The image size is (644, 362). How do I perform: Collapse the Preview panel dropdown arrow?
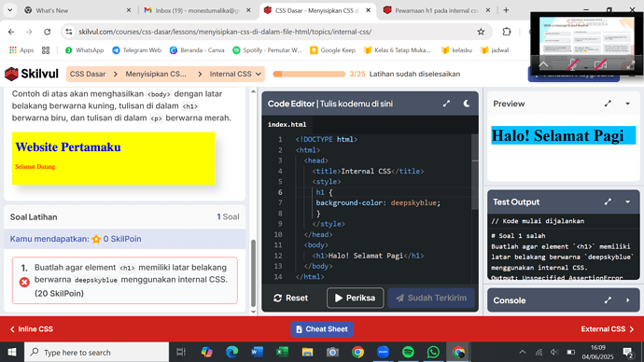point(627,104)
